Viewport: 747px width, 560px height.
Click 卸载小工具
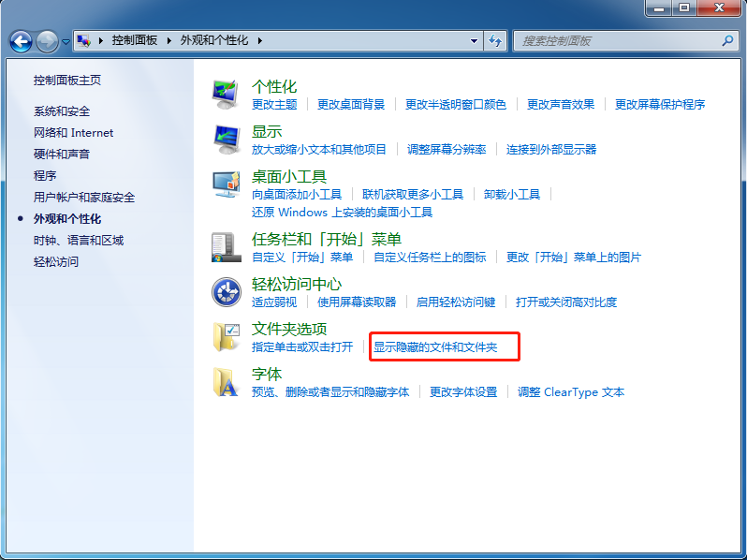(512, 194)
